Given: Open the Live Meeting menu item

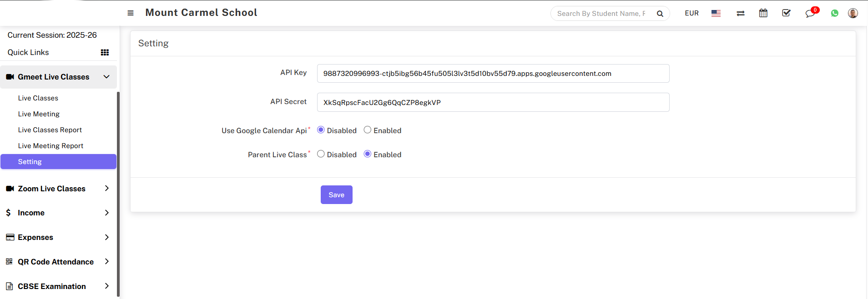Looking at the screenshot, I should point(39,114).
